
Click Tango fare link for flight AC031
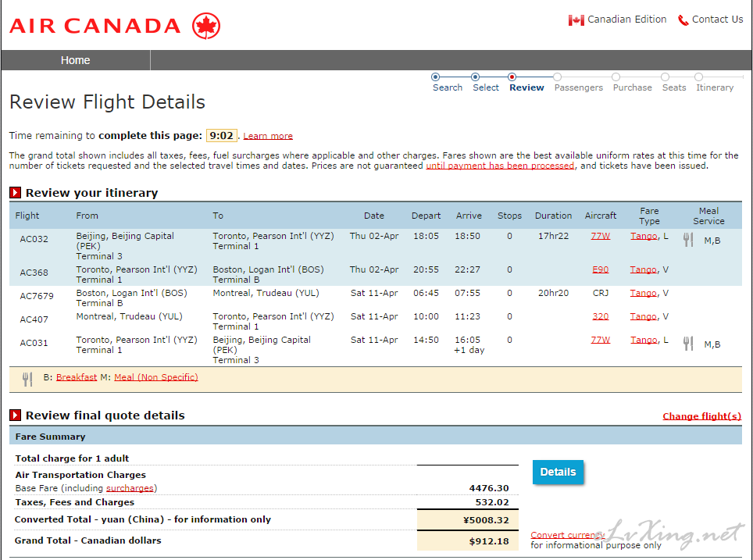(x=644, y=340)
